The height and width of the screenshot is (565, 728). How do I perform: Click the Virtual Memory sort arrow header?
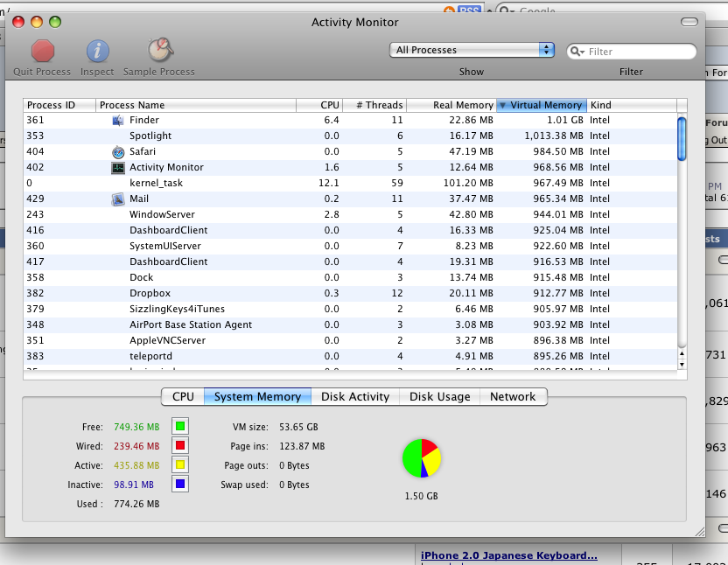[542, 105]
